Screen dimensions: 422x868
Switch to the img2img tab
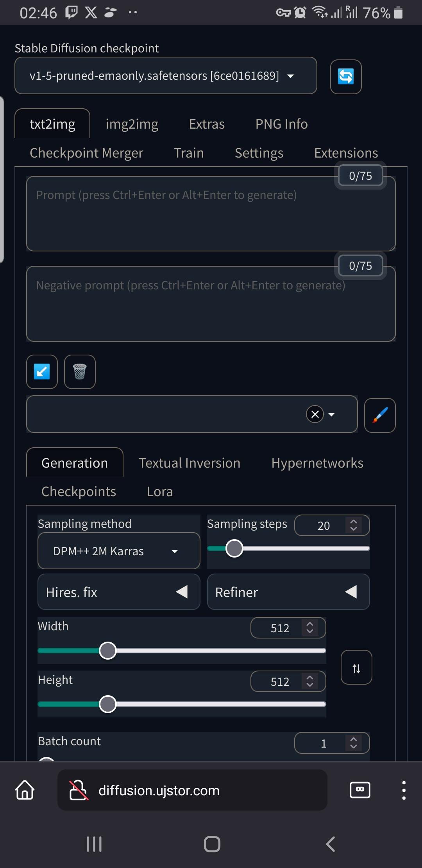click(x=132, y=124)
